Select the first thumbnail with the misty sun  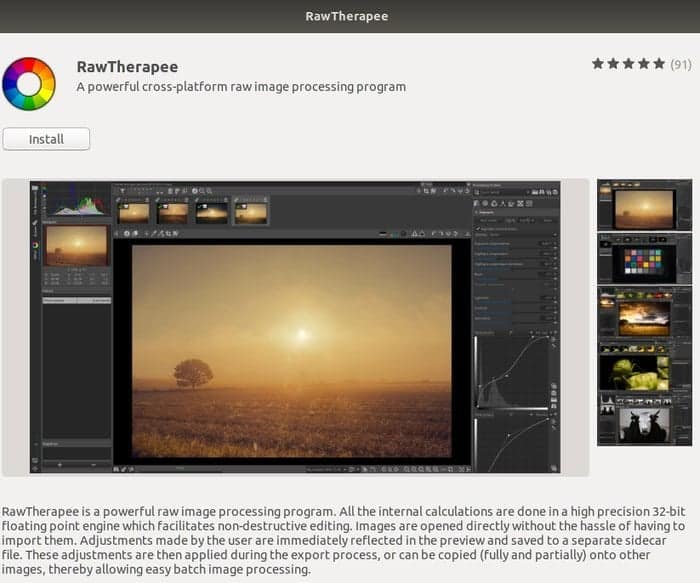coord(645,205)
